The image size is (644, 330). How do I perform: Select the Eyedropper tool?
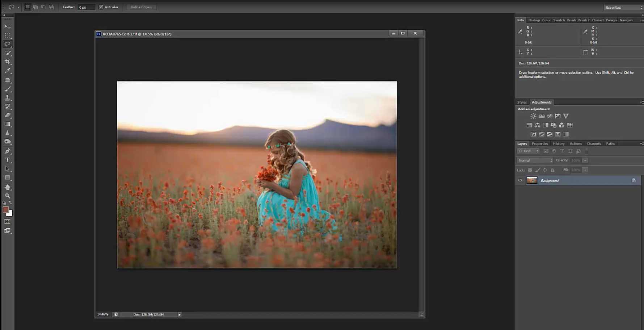click(x=7, y=71)
